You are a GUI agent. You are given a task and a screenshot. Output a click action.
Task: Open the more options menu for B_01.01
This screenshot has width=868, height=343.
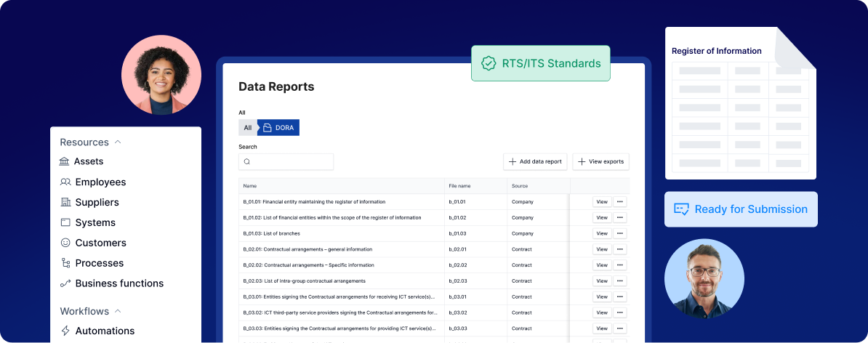click(x=620, y=202)
